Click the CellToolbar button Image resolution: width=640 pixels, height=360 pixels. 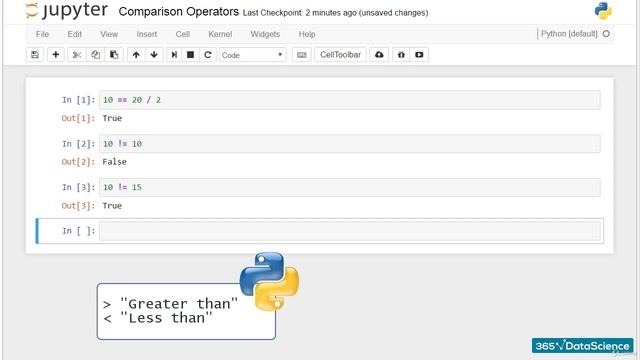pyautogui.click(x=340, y=55)
